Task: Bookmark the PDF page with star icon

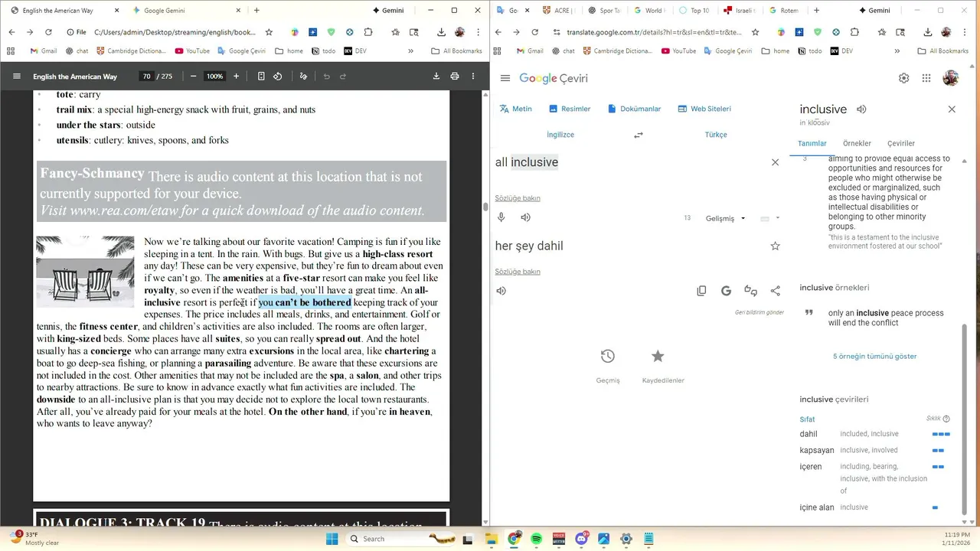Action: click(x=269, y=32)
